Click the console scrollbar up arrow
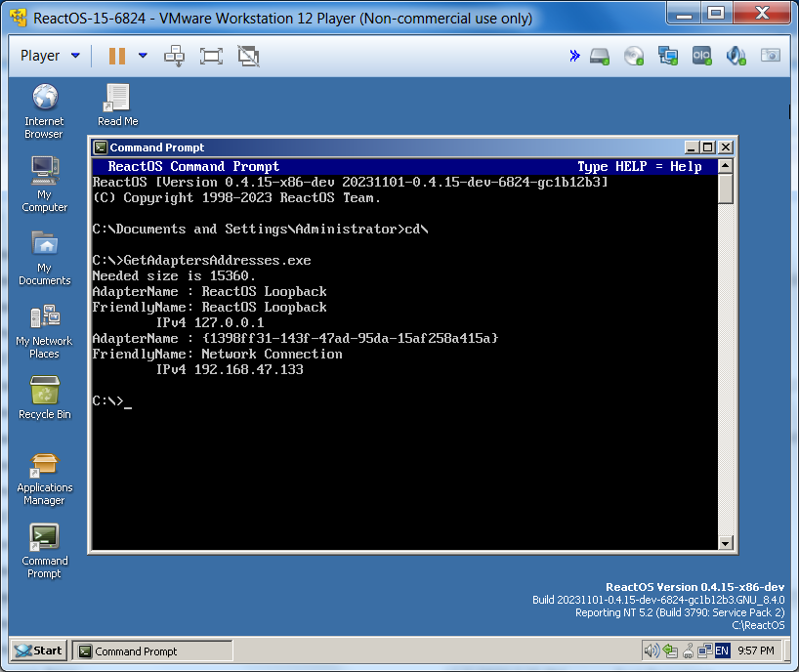This screenshot has height=672, width=799. coord(725,166)
